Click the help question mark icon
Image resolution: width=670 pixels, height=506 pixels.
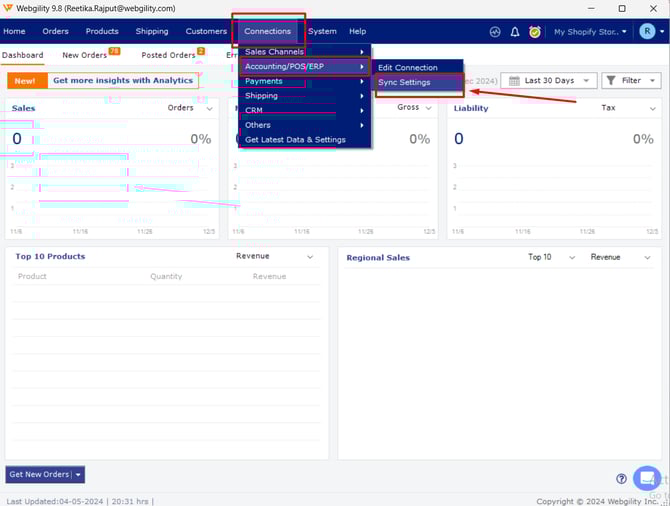[x=622, y=479]
